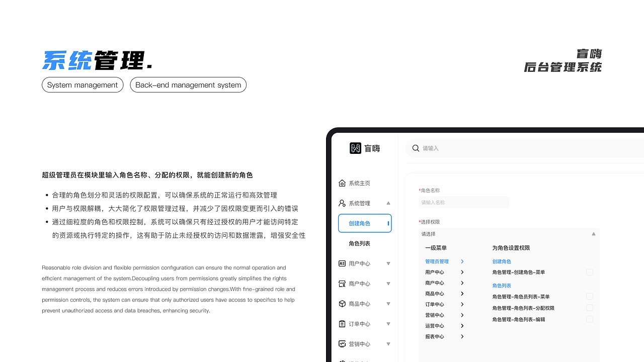Screen dimensions: 644x362
Task: Select 营销中心 in 一级菜单 list
Action: pyautogui.click(x=435, y=315)
